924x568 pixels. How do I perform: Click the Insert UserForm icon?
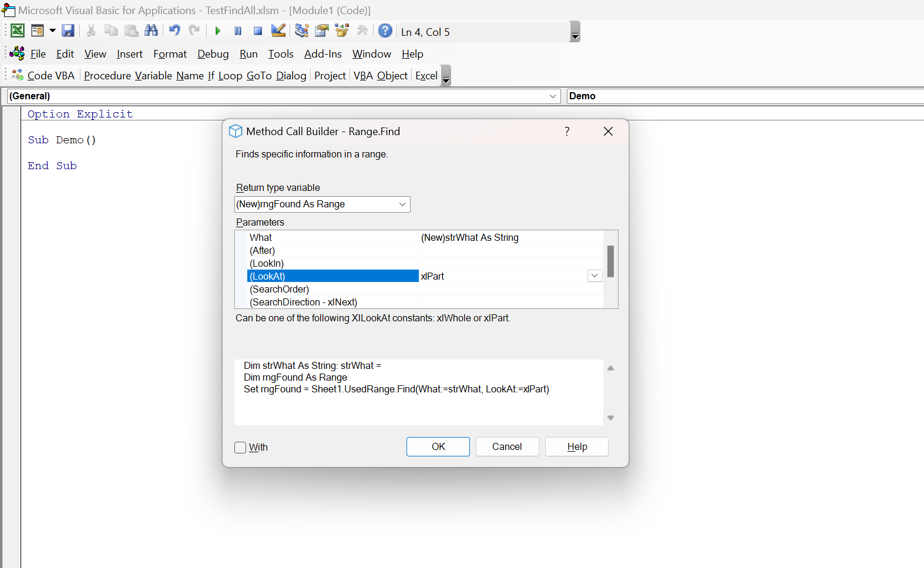(x=38, y=31)
